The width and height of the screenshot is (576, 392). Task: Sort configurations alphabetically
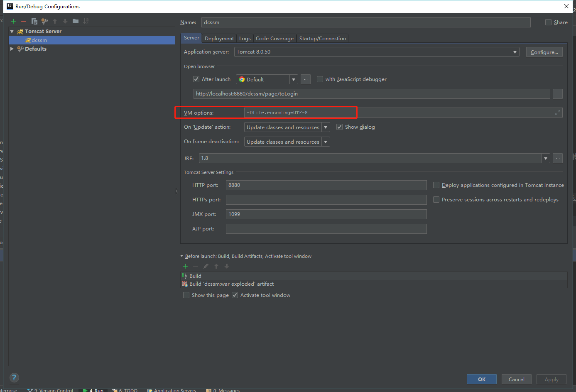click(x=86, y=21)
